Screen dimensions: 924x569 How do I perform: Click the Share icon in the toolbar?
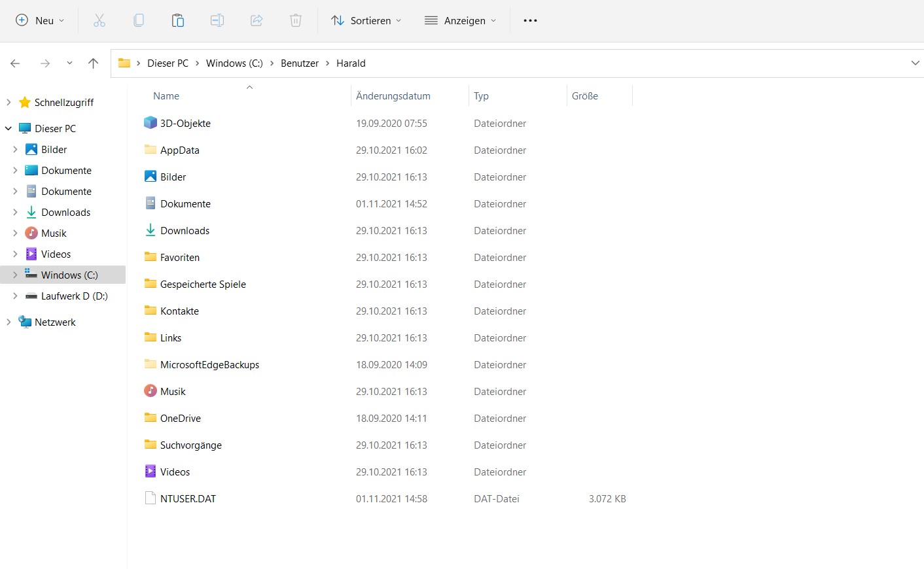(x=257, y=20)
